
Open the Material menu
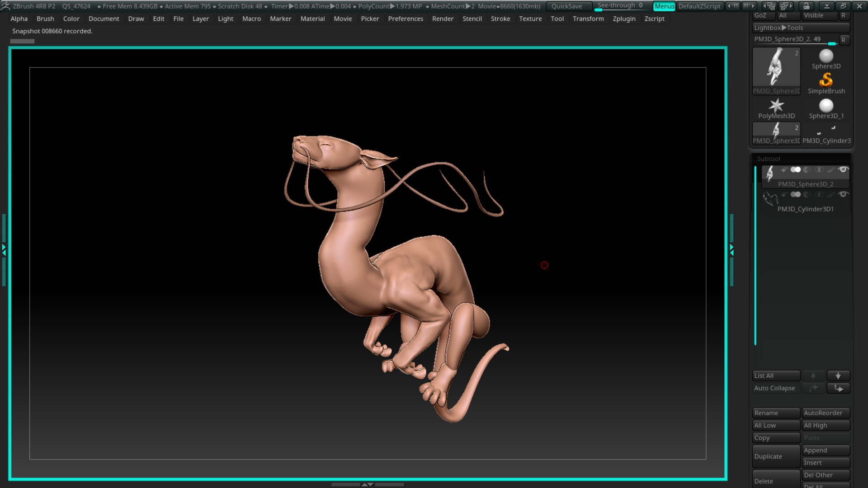tap(312, 19)
